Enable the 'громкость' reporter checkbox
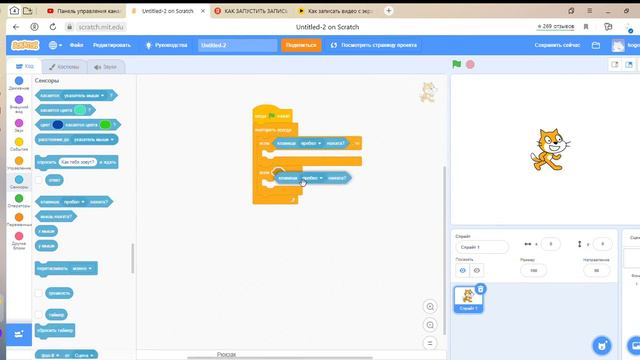This screenshot has height=360, width=640. point(38,293)
